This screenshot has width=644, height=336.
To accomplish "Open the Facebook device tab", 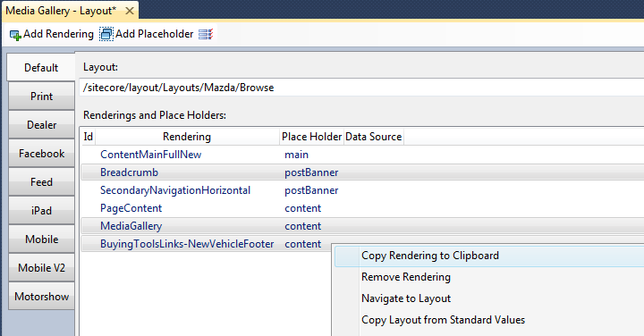I will click(41, 154).
